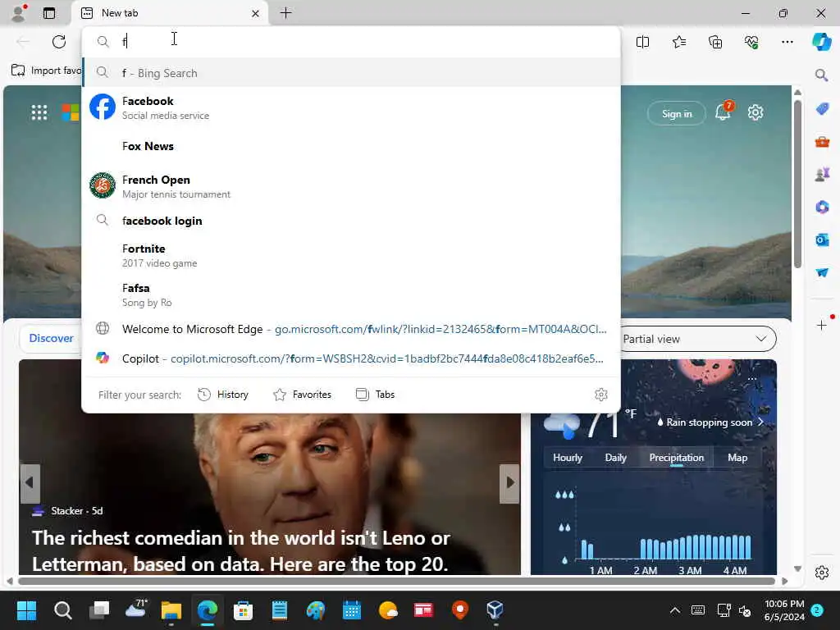
Task: Select the Fox News suggestion
Action: pyautogui.click(x=351, y=146)
